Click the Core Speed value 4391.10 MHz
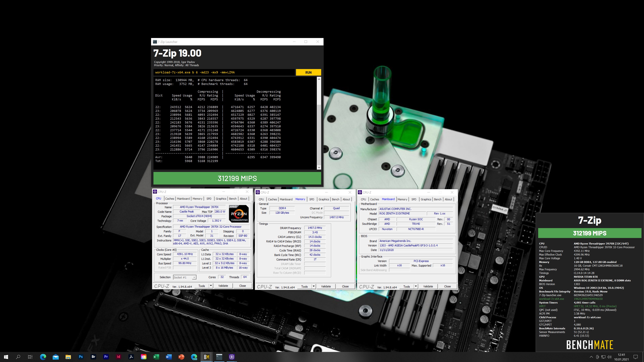Viewport: 644px width, 362px height. [x=185, y=254]
